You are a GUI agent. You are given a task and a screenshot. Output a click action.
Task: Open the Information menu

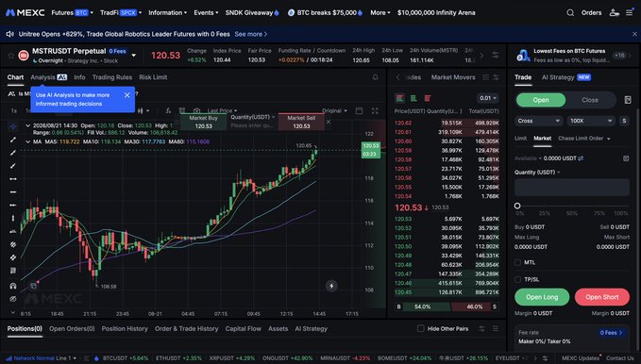click(168, 12)
